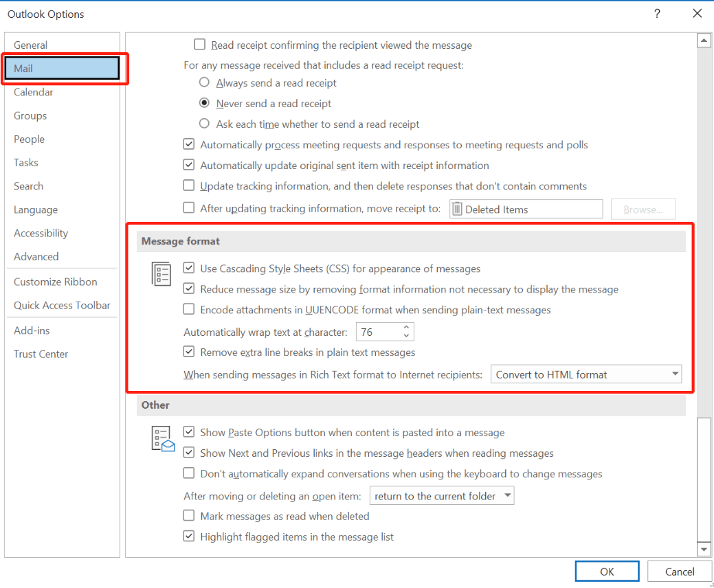Toggle Reduce message size checkbox
The height and width of the screenshot is (588, 714).
[x=188, y=289]
